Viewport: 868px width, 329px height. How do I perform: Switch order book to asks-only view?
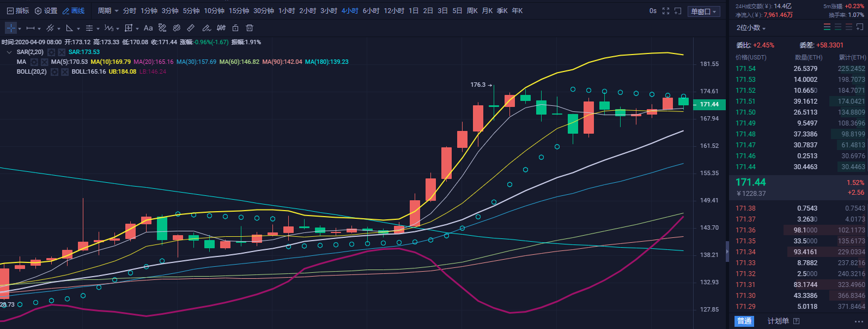848,27
